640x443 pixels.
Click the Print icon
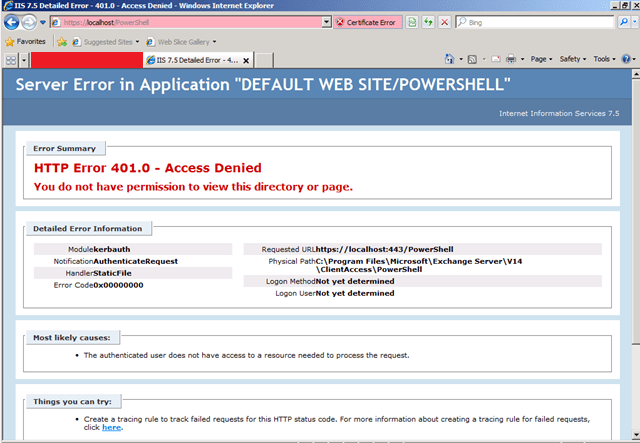tap(511, 59)
